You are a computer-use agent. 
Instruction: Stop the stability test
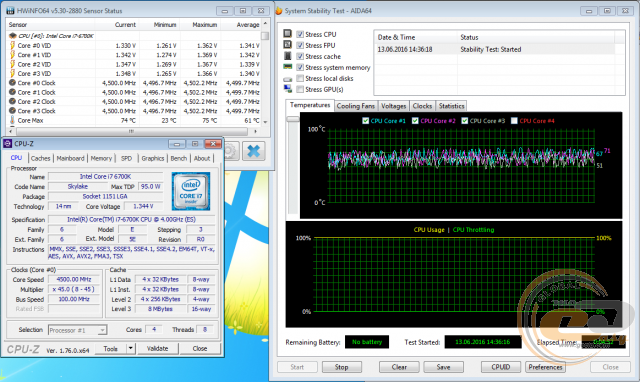[x=342, y=367]
